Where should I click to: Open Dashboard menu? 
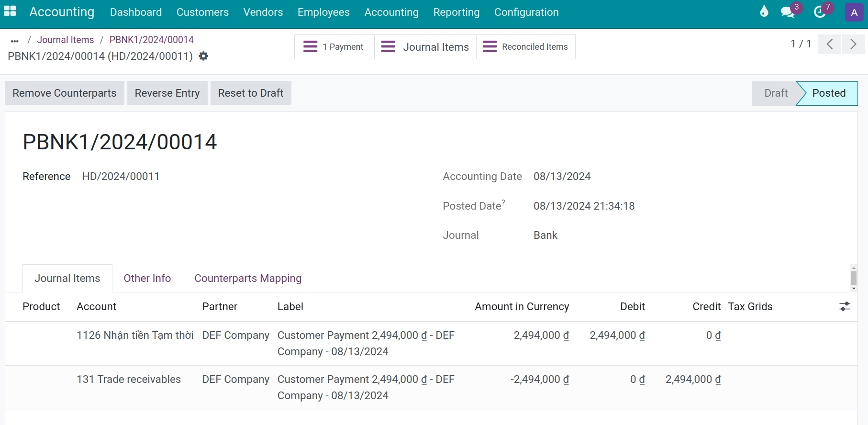pyautogui.click(x=136, y=12)
